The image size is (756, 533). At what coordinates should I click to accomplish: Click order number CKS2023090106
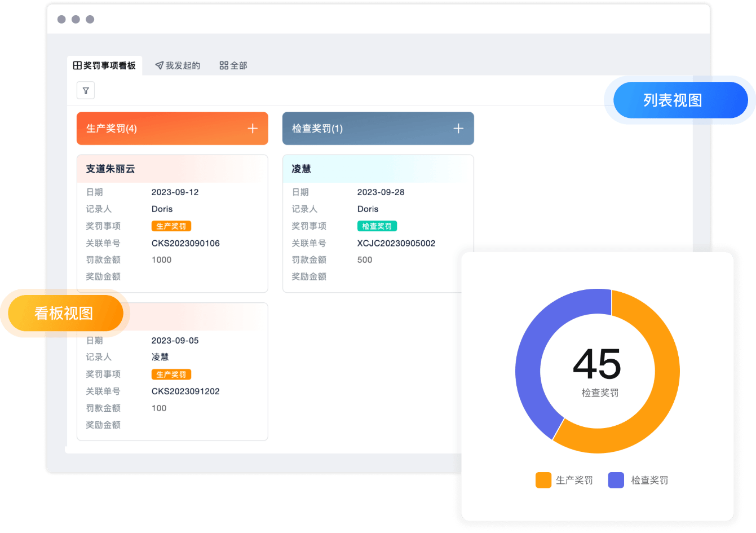(x=185, y=243)
